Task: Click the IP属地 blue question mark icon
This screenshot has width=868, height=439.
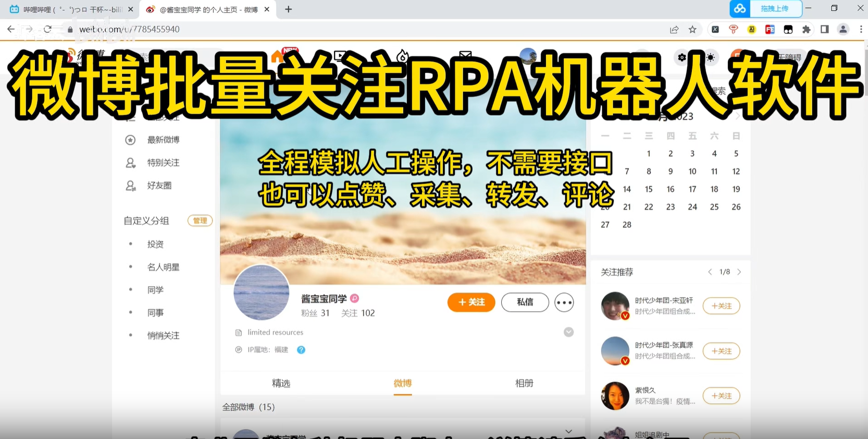Action: point(301,350)
